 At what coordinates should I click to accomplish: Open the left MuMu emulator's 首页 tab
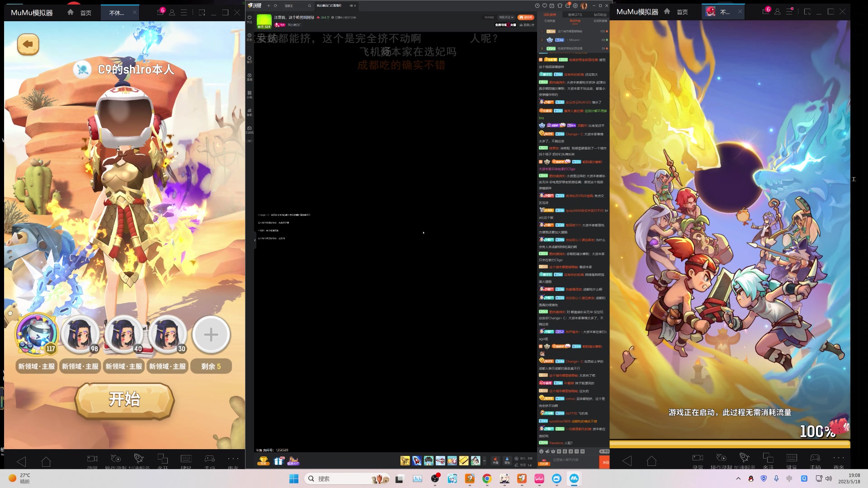80,13
